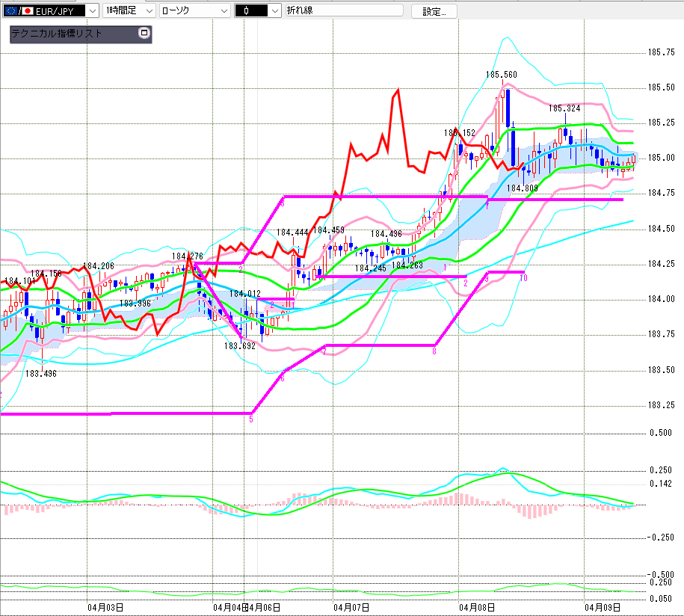Click the 185.560 high price label
Image resolution: width=684 pixels, height=616 pixels.
[x=501, y=75]
